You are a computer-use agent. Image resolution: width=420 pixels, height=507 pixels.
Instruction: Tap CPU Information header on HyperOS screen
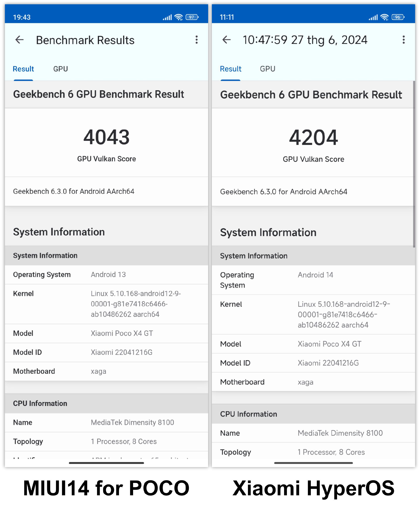pos(314,414)
